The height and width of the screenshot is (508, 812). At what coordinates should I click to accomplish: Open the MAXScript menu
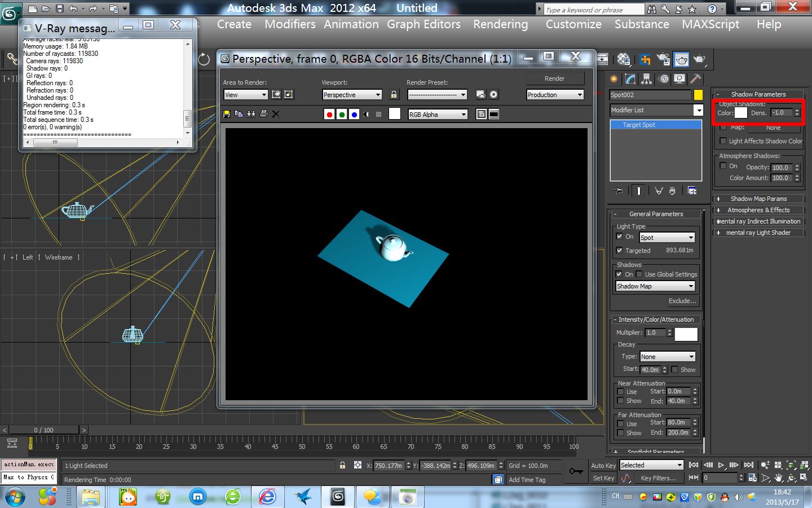coord(710,24)
